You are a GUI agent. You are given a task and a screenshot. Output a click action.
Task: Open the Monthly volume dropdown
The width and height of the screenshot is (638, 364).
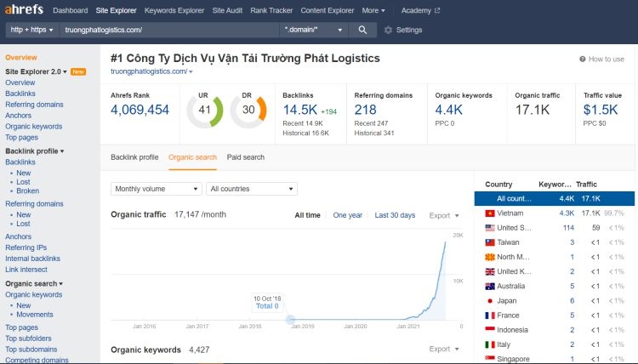(x=157, y=189)
